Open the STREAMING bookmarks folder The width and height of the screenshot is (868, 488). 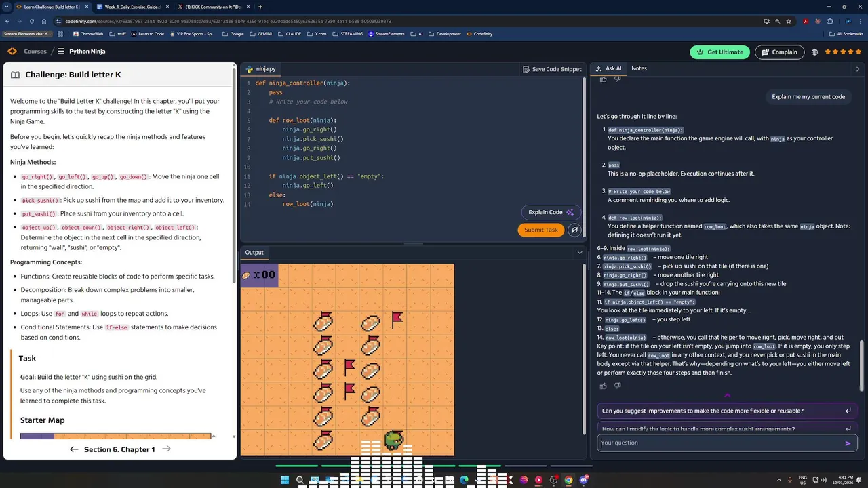click(347, 33)
